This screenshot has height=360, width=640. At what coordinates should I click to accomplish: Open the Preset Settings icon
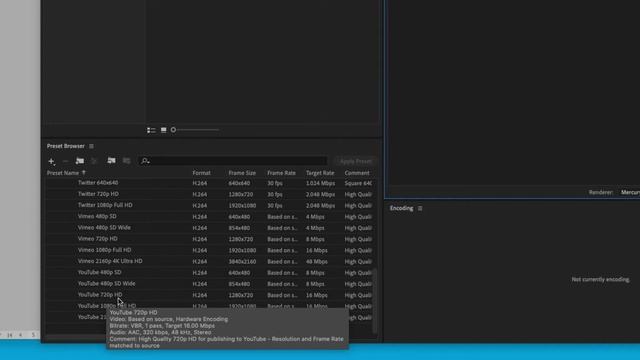pos(94,161)
